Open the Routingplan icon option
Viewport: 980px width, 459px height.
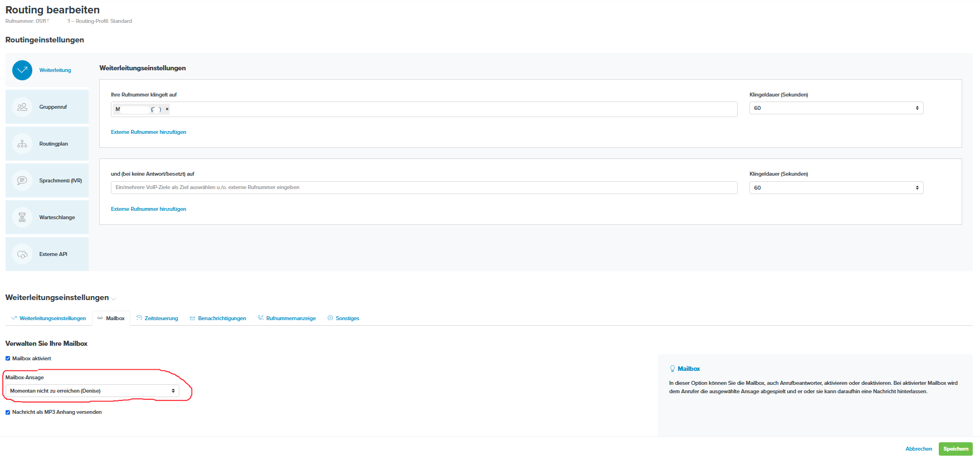[x=22, y=144]
